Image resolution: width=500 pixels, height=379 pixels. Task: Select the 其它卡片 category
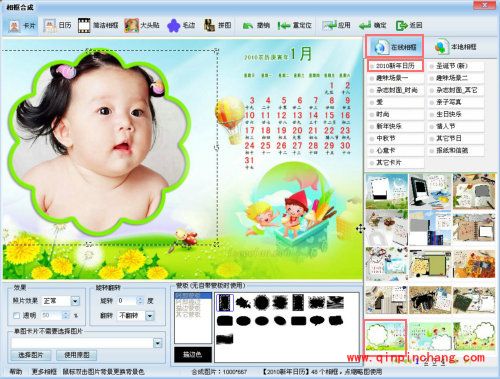(x=396, y=163)
